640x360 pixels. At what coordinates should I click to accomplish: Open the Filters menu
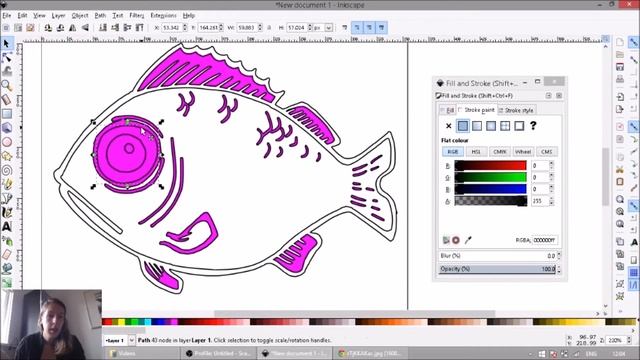pyautogui.click(x=137, y=16)
